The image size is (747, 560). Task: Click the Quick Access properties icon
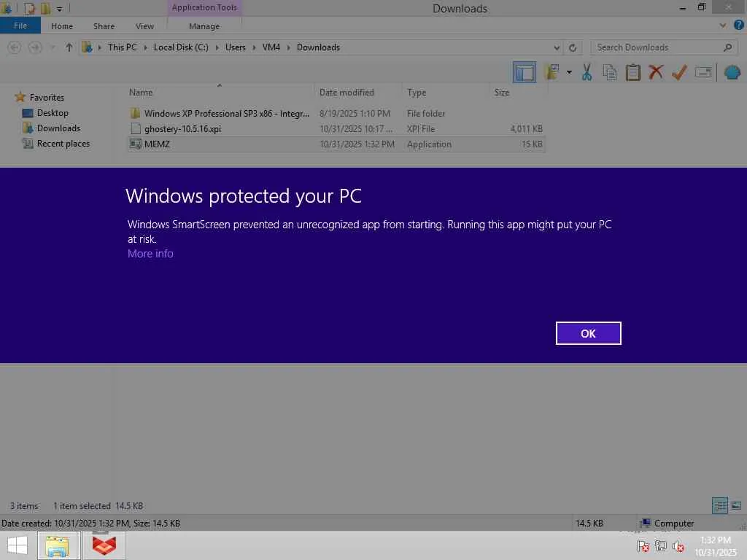[29, 8]
